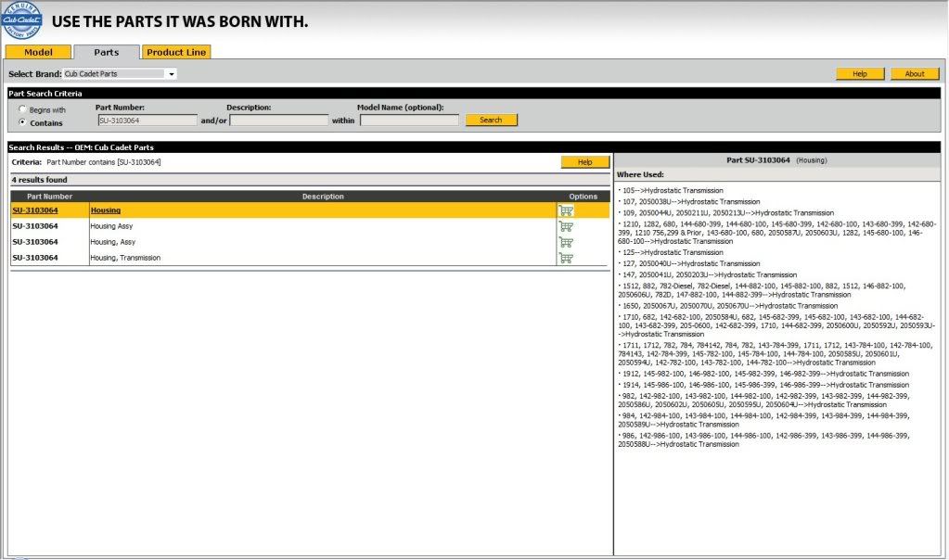Add the Housing row to cart
Image resolution: width=949 pixels, height=560 pixels.
565,210
